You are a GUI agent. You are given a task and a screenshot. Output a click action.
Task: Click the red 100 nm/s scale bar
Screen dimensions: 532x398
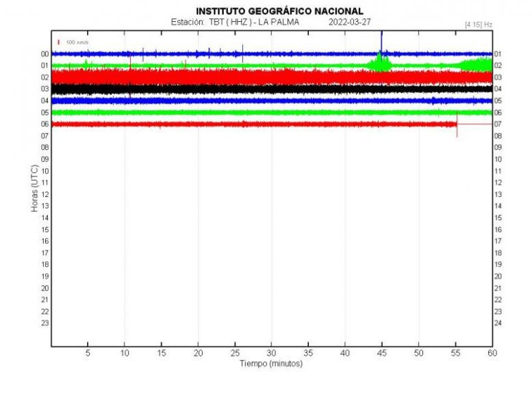click(x=59, y=42)
